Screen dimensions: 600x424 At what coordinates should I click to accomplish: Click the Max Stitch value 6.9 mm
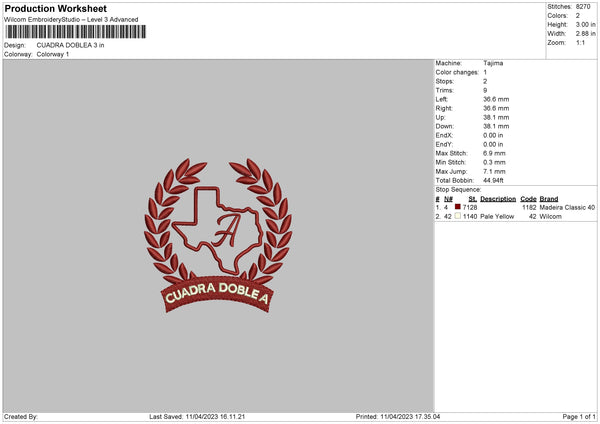pyautogui.click(x=494, y=153)
